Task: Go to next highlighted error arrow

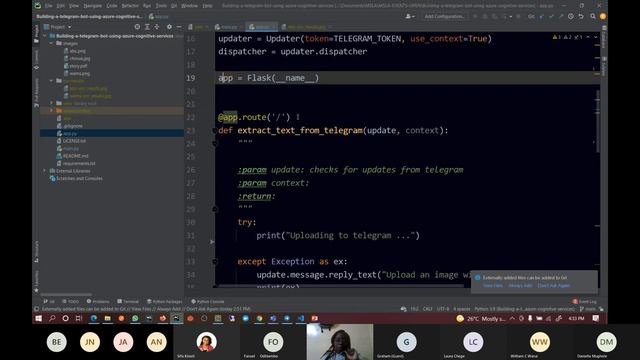Action: (596, 37)
